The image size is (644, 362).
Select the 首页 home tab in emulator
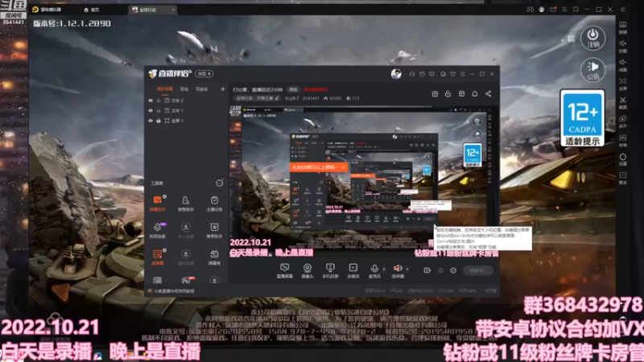(92, 10)
